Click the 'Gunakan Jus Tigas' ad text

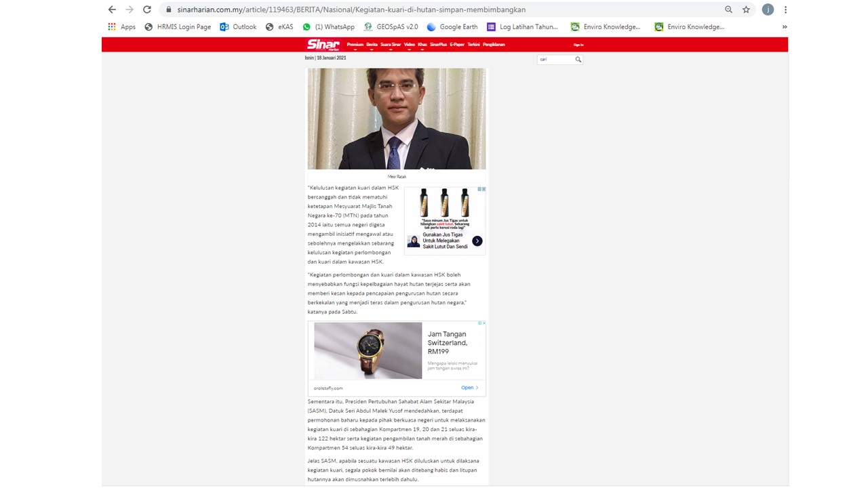pos(445,241)
